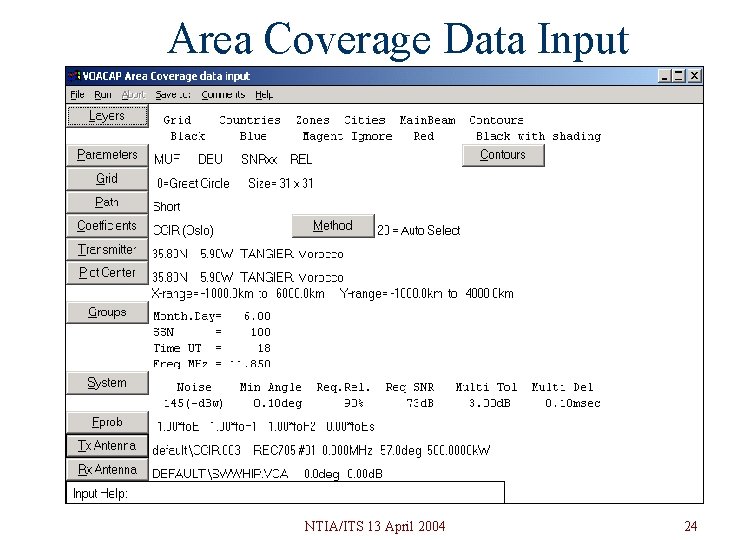Open the File menu
This screenshot has height=540, width=734.
[77, 95]
